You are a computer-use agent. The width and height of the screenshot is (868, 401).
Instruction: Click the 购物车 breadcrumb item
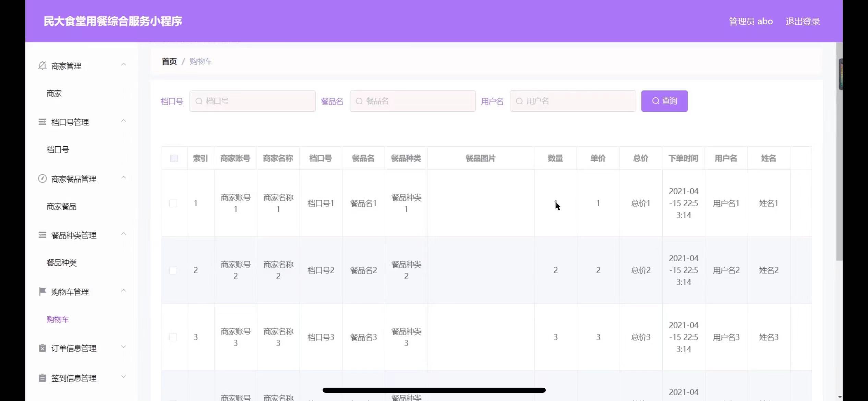[201, 61]
